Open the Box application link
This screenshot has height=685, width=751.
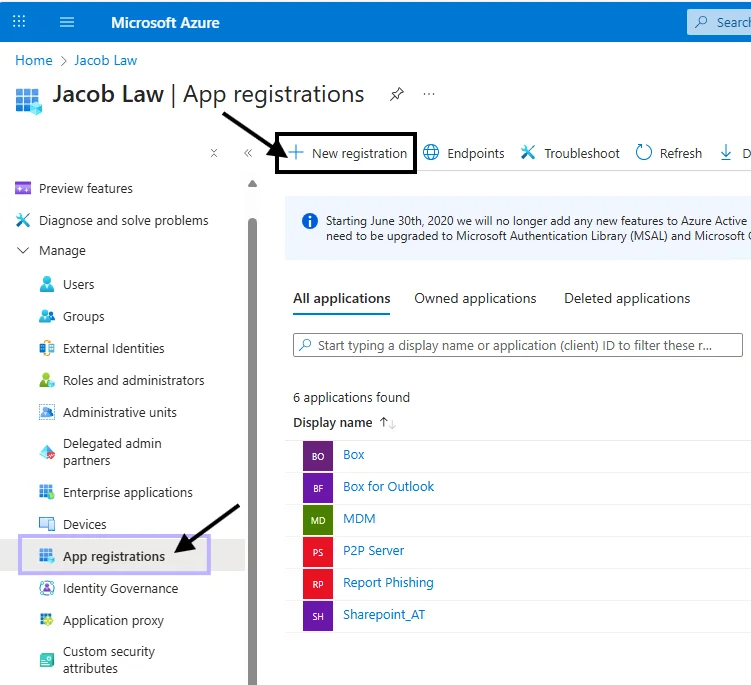coord(353,455)
